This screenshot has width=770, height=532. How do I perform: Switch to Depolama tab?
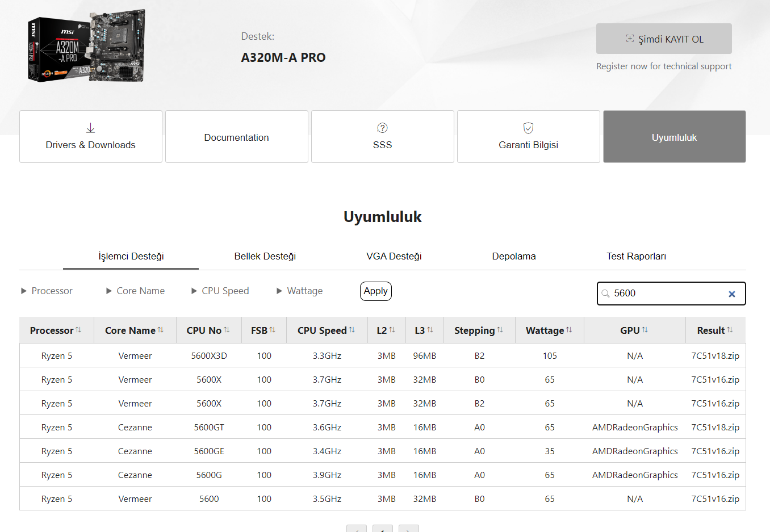point(514,256)
